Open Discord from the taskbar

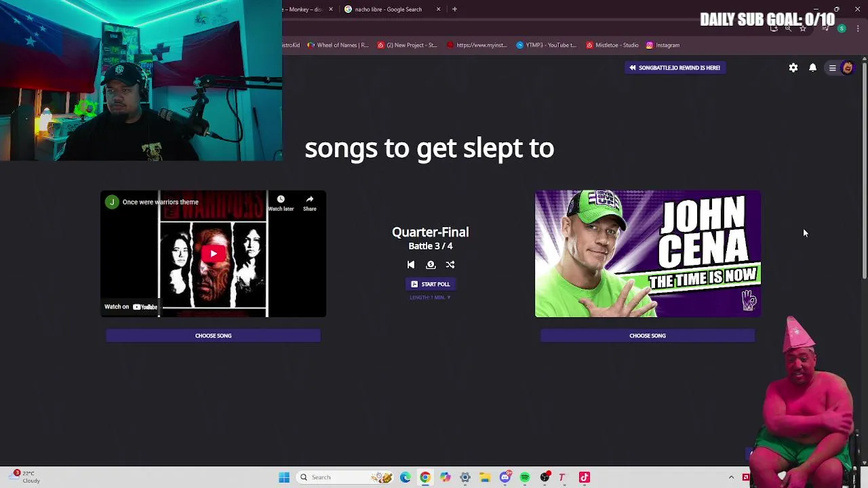(505, 477)
